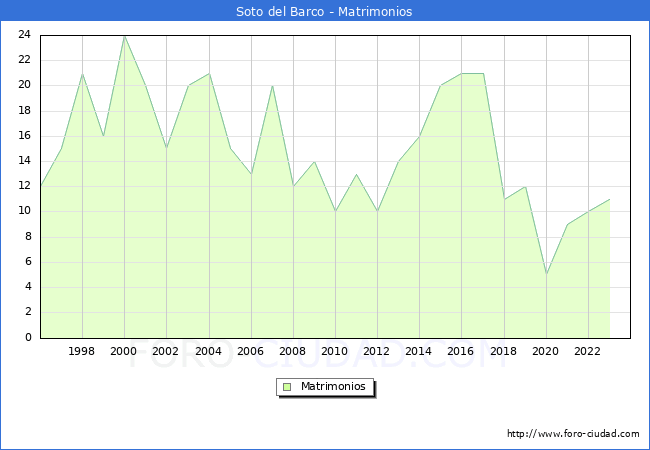
Task: Click the x-axis year label 2020
Action: [x=545, y=351]
